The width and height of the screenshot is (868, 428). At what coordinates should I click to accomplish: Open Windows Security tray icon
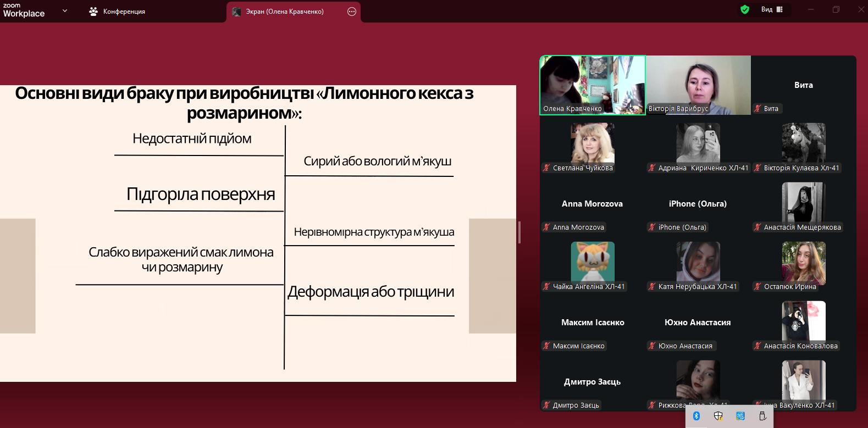[x=718, y=416]
